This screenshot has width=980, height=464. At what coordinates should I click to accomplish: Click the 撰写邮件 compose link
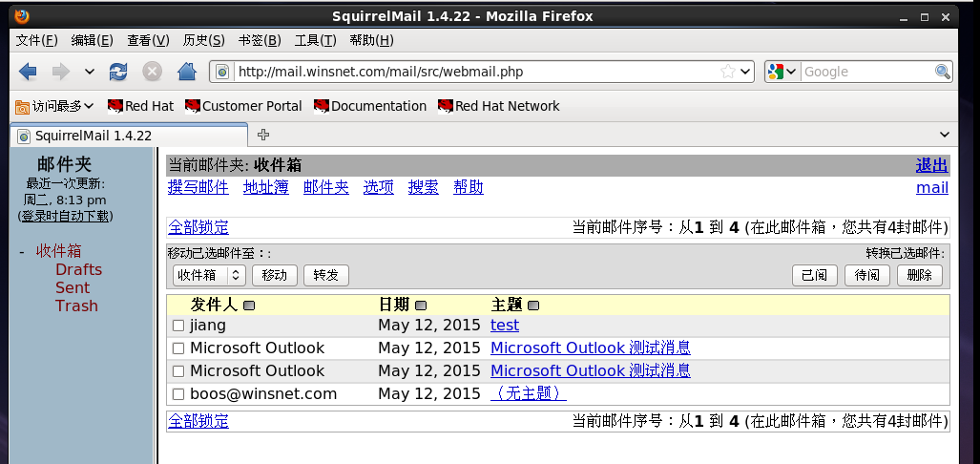coord(198,187)
